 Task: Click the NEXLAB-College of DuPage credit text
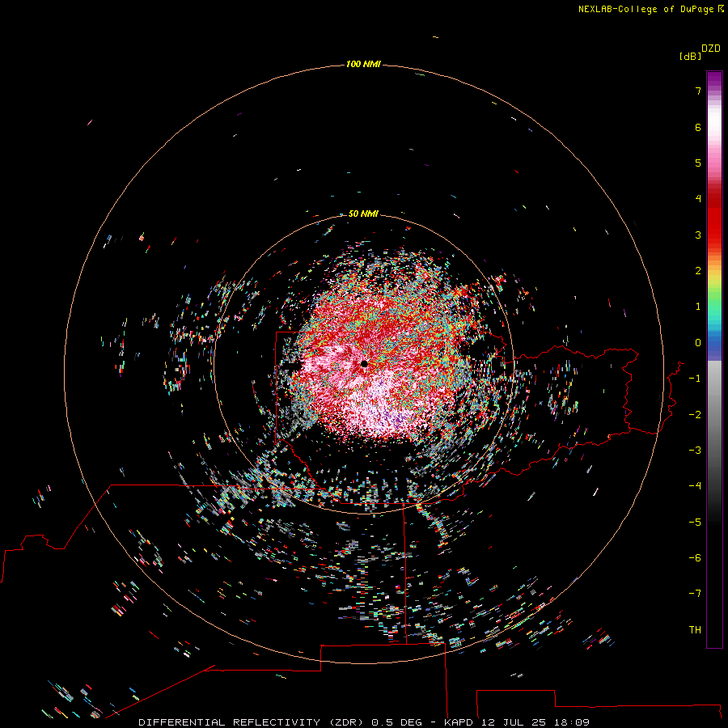pos(651,9)
